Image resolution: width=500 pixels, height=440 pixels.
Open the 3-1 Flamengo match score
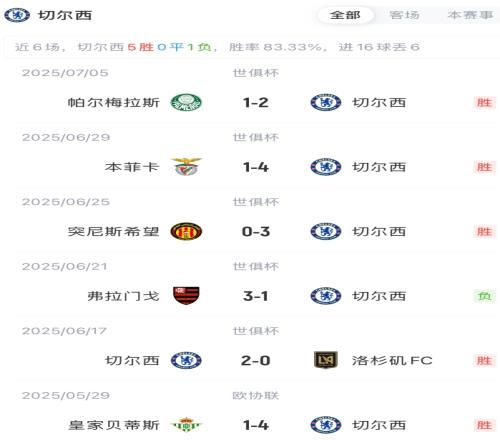(x=256, y=296)
